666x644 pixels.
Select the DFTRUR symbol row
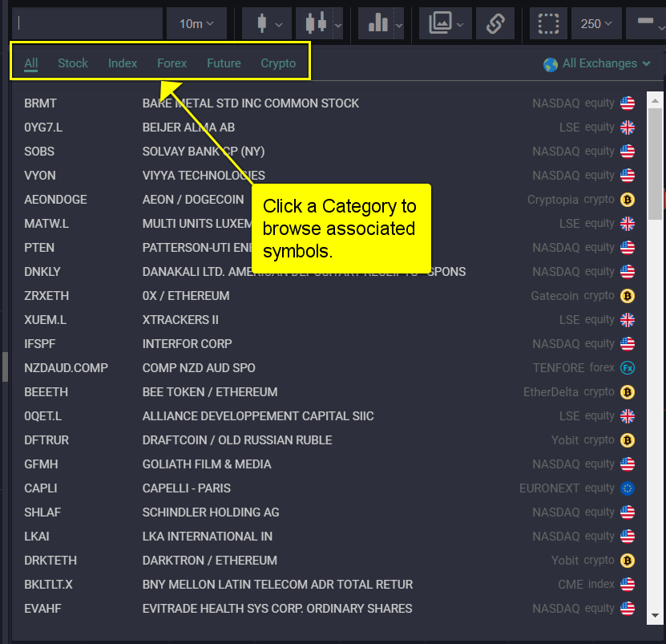pos(329,440)
